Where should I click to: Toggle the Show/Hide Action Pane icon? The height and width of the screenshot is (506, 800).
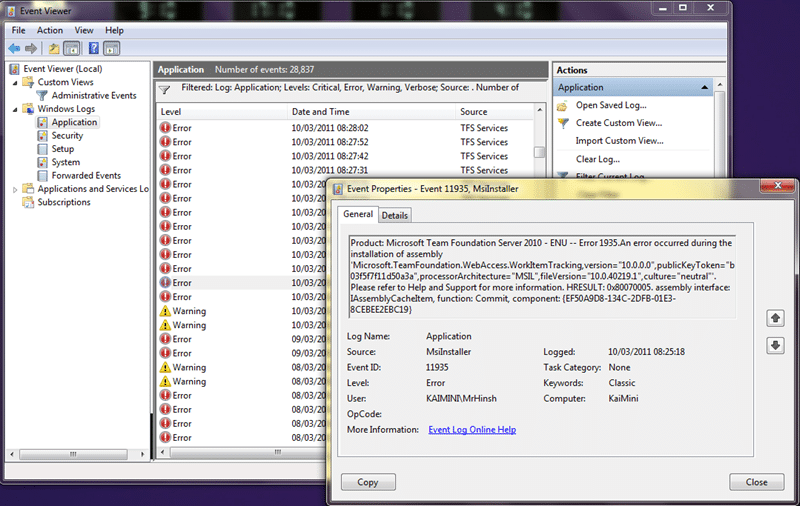pos(112,49)
